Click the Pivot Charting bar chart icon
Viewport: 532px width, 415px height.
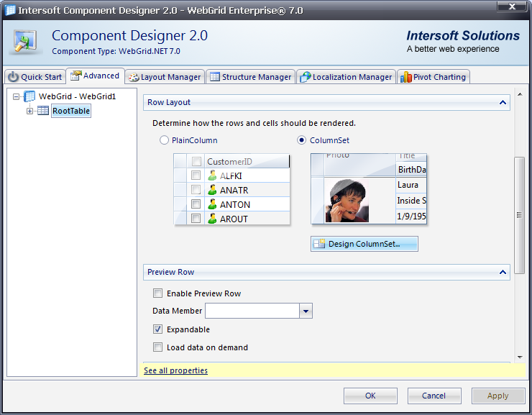[406, 77]
